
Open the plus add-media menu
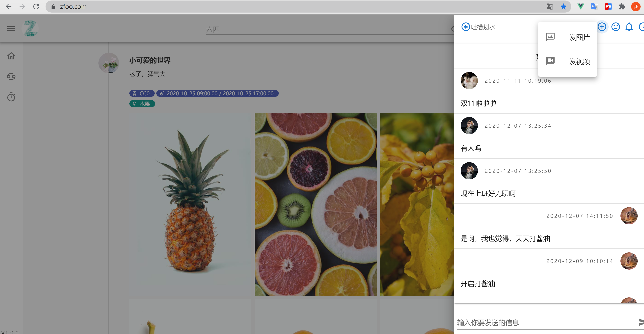pos(602,27)
